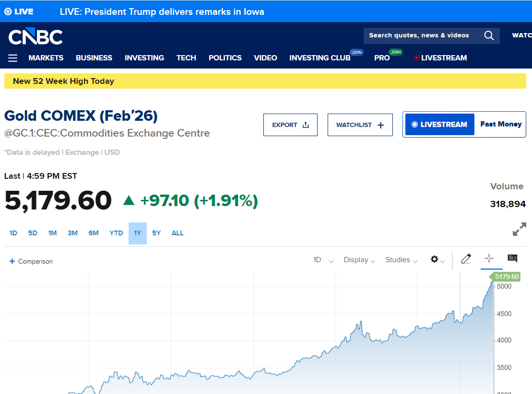Open the POLITICS menu

tap(225, 58)
